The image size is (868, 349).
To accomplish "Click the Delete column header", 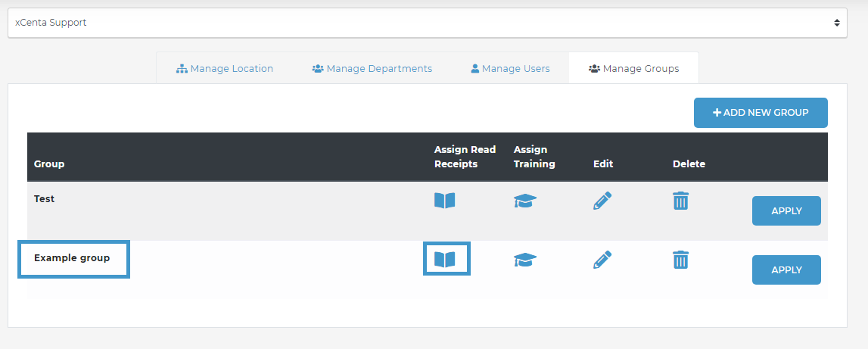I will pyautogui.click(x=689, y=164).
